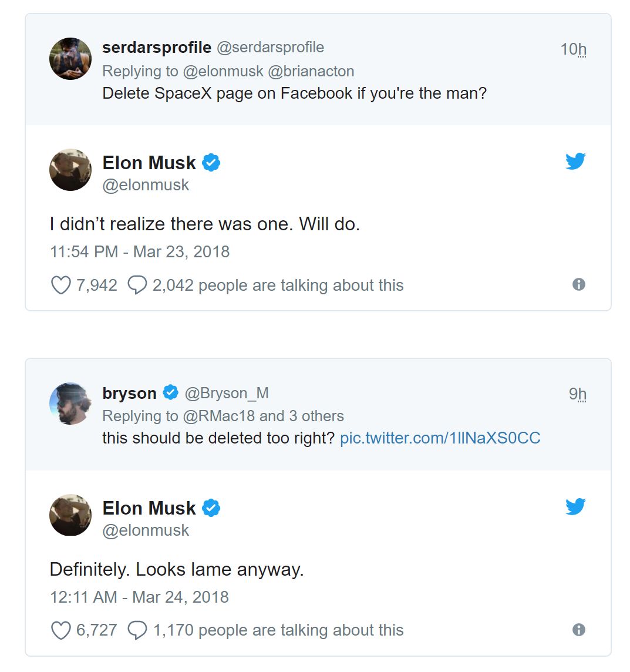Click the Twitter bird icon in the first tweet
This screenshot has height=672, width=630.
click(575, 161)
